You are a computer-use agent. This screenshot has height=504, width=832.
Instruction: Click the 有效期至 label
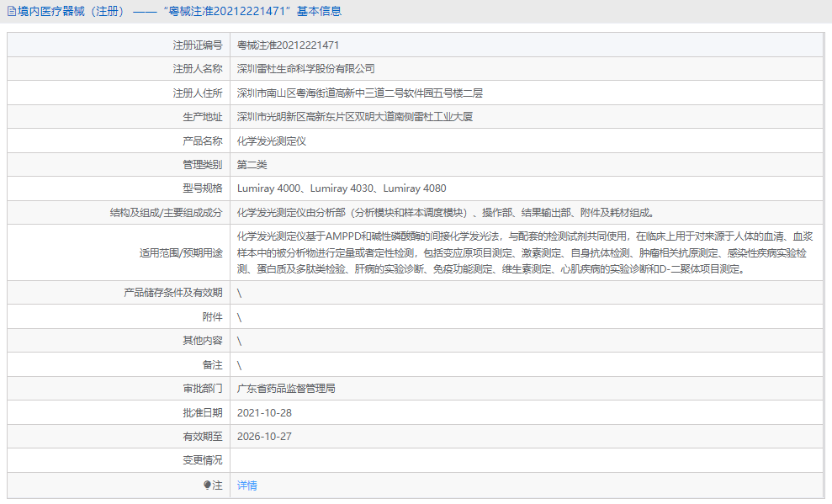pyautogui.click(x=203, y=436)
